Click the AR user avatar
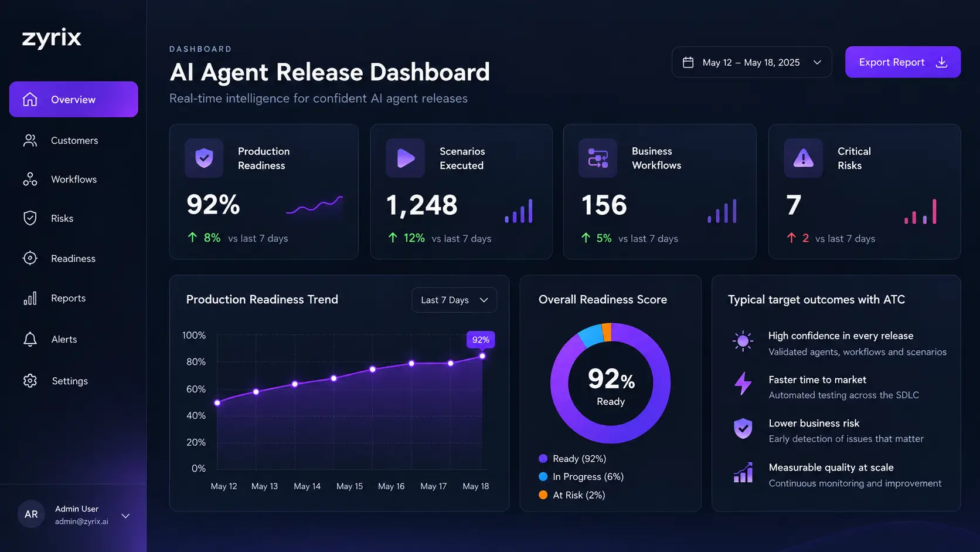This screenshot has height=552, width=980. coord(31,514)
